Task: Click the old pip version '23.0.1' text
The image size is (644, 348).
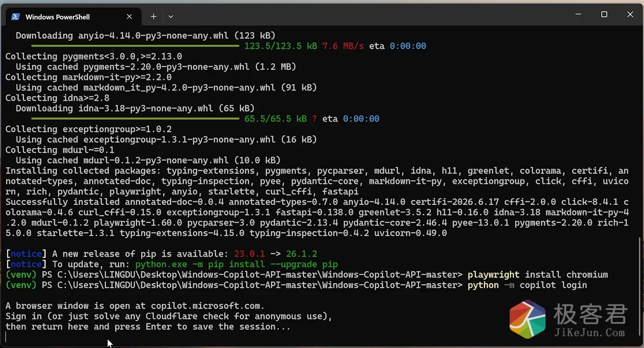Action: point(249,254)
